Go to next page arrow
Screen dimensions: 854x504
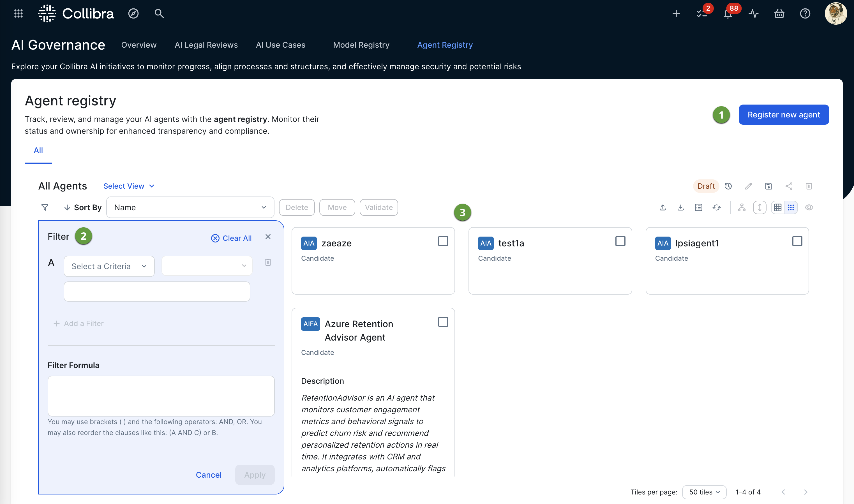(x=805, y=492)
